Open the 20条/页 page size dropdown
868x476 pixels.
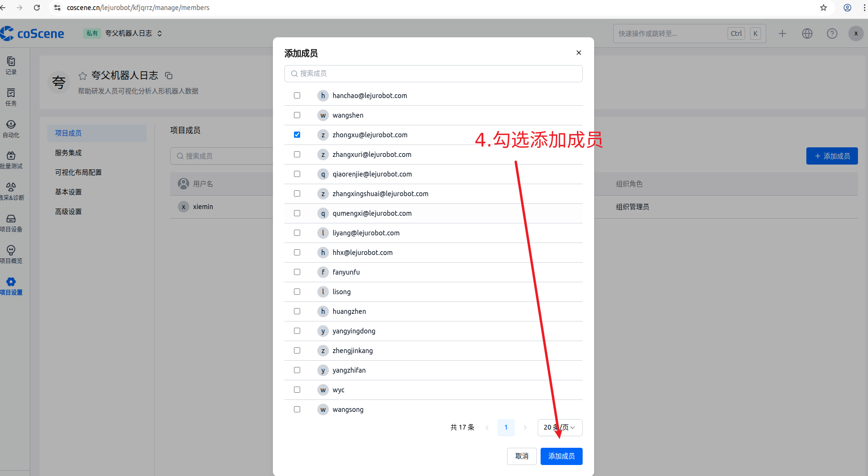[x=559, y=427]
